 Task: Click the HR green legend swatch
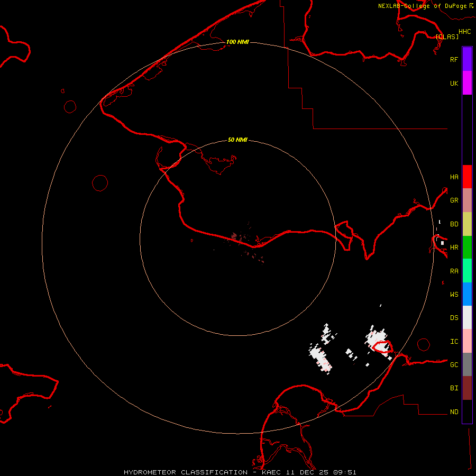tap(467, 248)
